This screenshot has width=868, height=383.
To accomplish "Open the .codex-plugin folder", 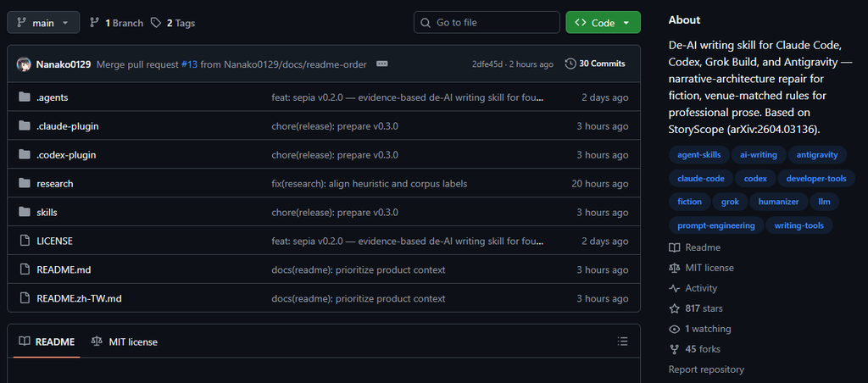I will click(66, 155).
